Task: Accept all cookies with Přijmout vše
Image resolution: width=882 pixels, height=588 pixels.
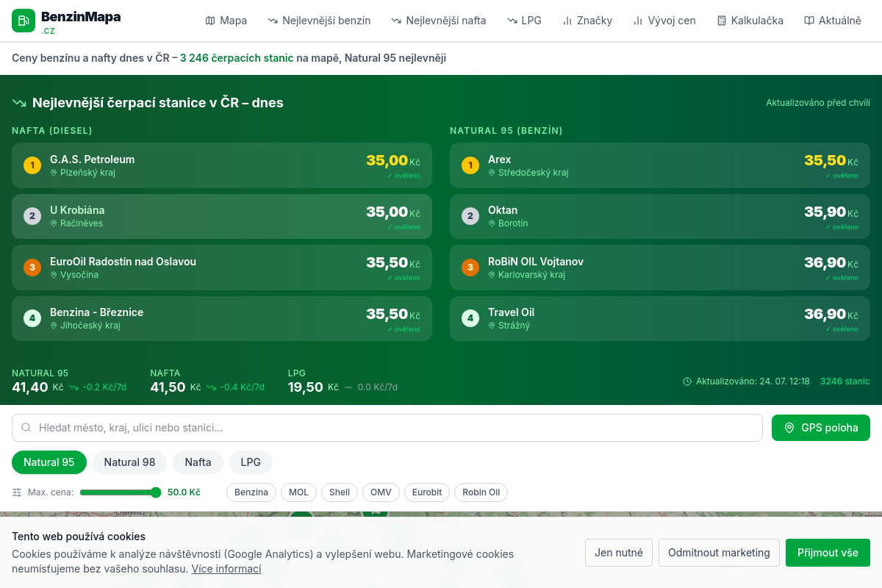Action: point(828,553)
